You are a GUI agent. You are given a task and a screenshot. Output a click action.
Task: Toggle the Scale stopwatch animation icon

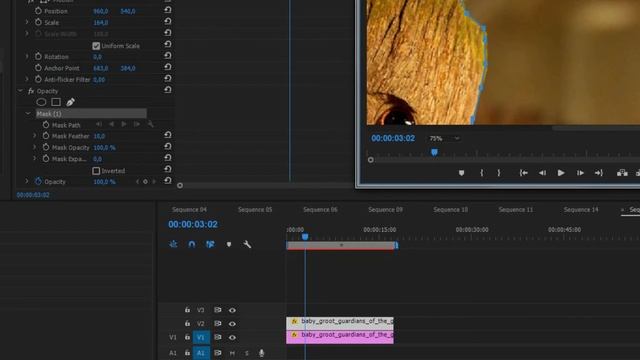[38, 22]
